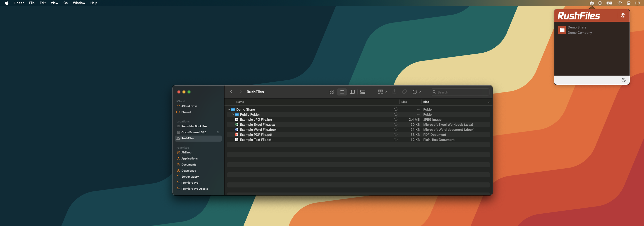The image size is (644, 226).
Task: Switch Finder to icon view
Action: pyautogui.click(x=331, y=92)
